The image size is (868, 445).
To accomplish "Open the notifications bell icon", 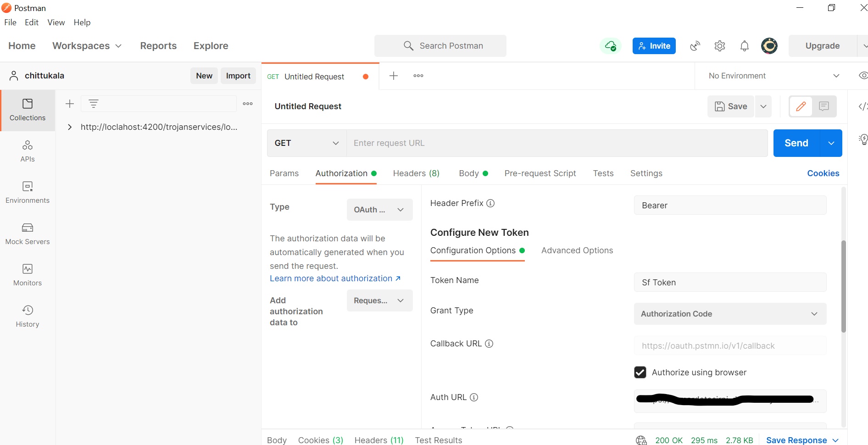I will tap(745, 46).
